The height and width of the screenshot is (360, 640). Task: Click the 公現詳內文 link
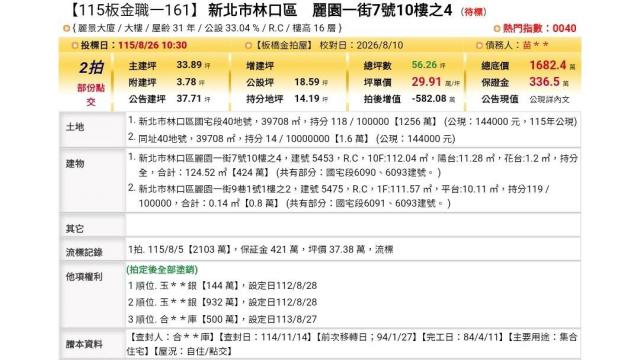click(x=549, y=99)
